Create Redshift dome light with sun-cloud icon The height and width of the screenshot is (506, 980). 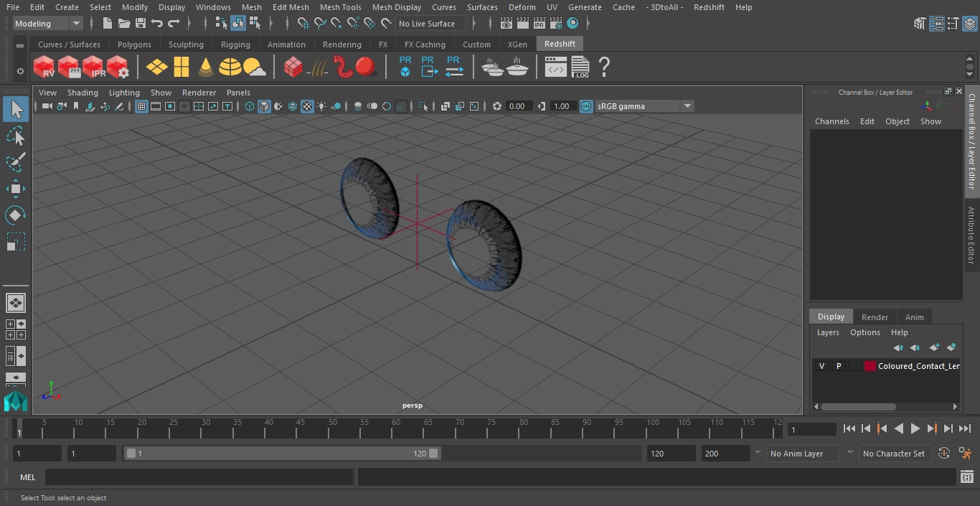pos(254,67)
